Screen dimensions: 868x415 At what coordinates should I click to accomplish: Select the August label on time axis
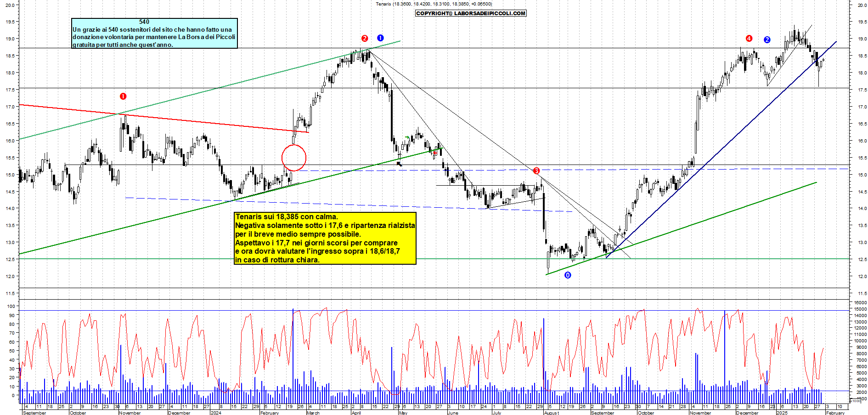[552, 413]
